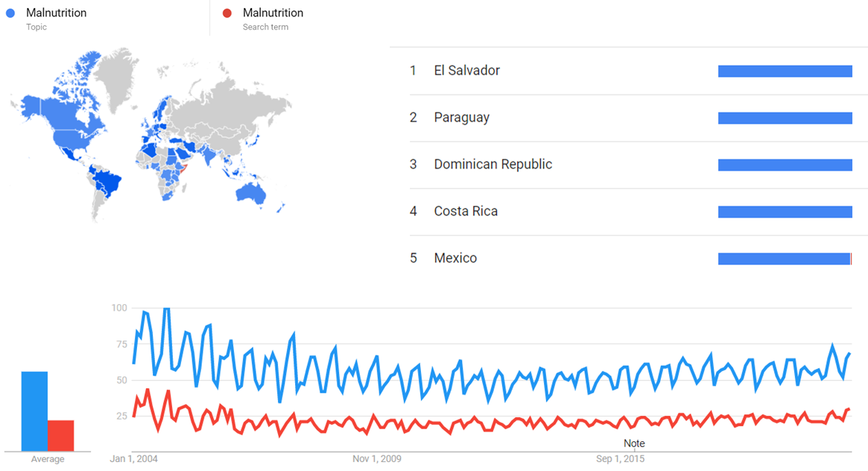The height and width of the screenshot is (471, 868).
Task: Click the Nov 1, 2009 axis label
Action: [x=377, y=458]
